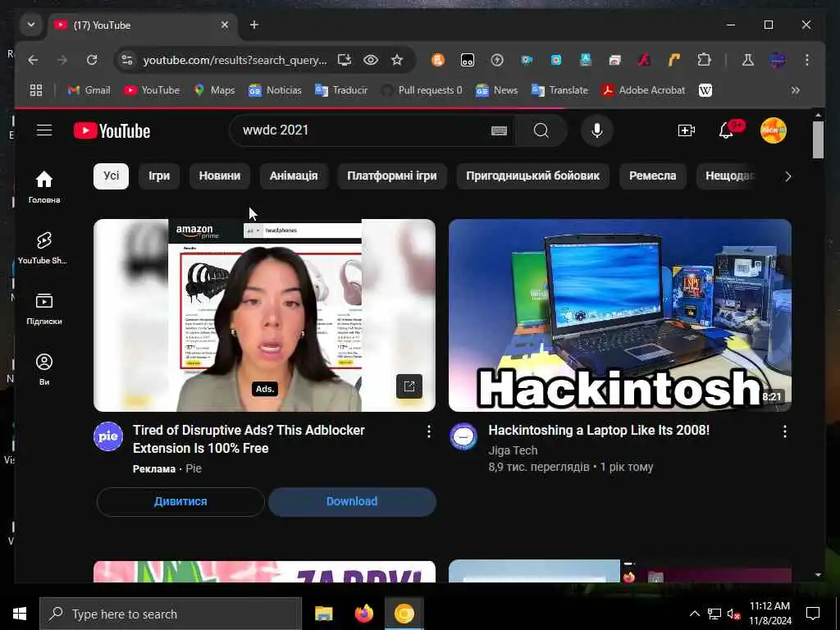Screen dimensions: 840x630
Task: Show next filter chips with right arrow
Action: click(x=787, y=176)
